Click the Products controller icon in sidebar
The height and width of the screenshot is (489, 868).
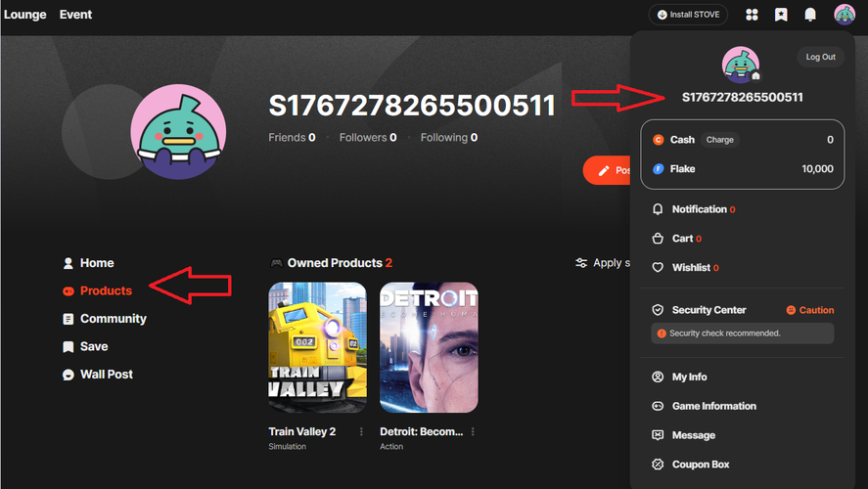pos(69,291)
